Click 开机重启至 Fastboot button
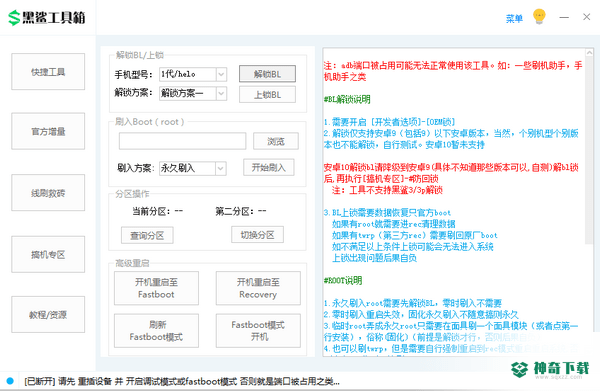 coord(156,288)
